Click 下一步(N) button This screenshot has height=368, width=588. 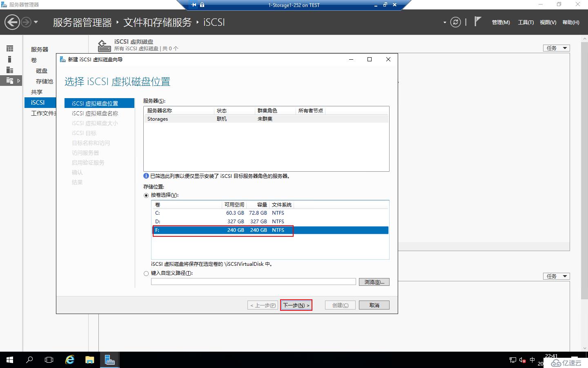pyautogui.click(x=296, y=305)
